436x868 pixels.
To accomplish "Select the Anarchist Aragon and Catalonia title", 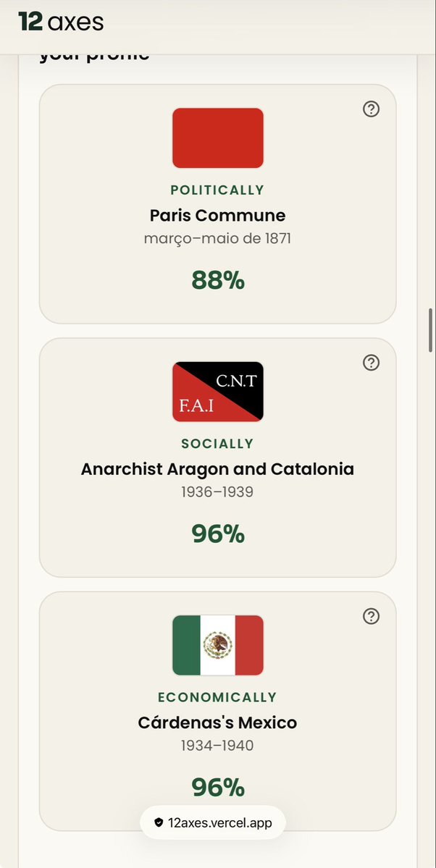I will [218, 469].
